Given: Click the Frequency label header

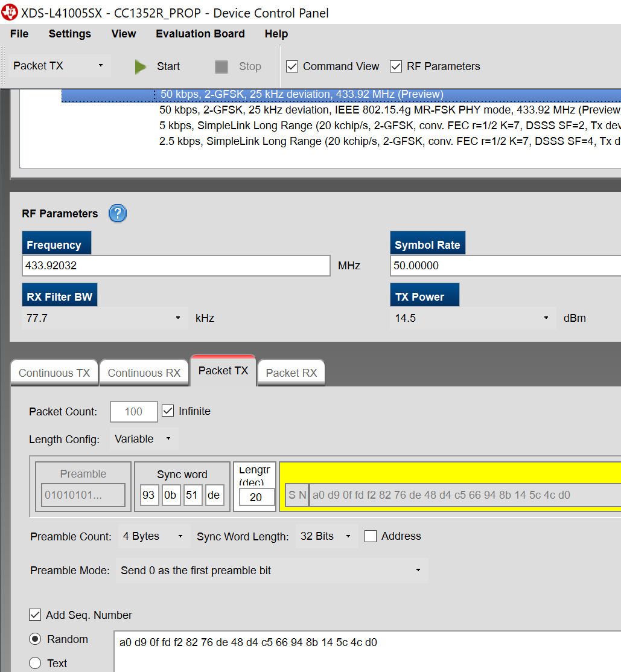Looking at the screenshot, I should point(57,243).
